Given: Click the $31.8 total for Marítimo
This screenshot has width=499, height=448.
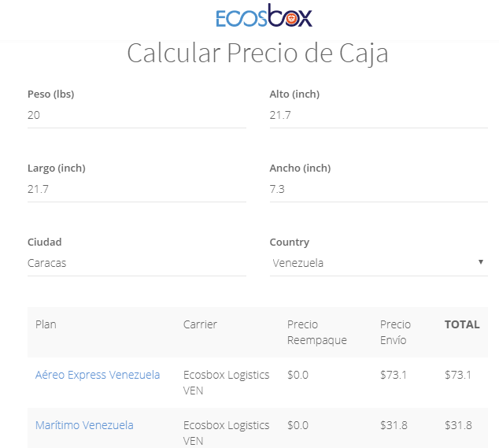Looking at the screenshot, I should coord(458,425).
